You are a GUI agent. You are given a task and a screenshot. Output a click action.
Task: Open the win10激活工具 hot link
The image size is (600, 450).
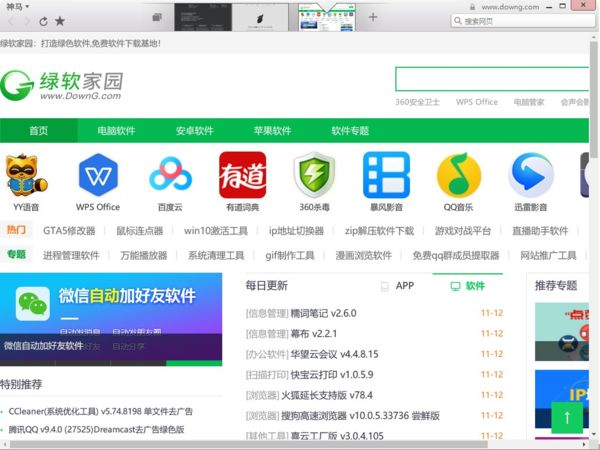(x=216, y=231)
